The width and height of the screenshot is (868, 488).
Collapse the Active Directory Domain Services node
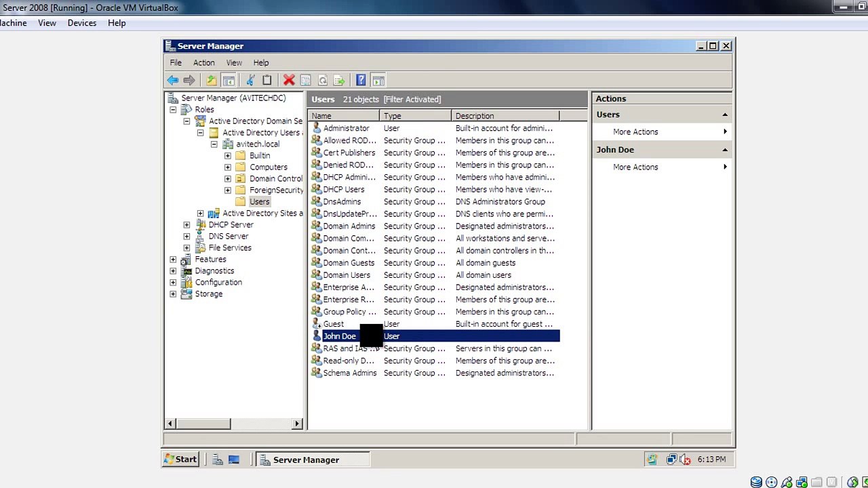[x=186, y=121]
